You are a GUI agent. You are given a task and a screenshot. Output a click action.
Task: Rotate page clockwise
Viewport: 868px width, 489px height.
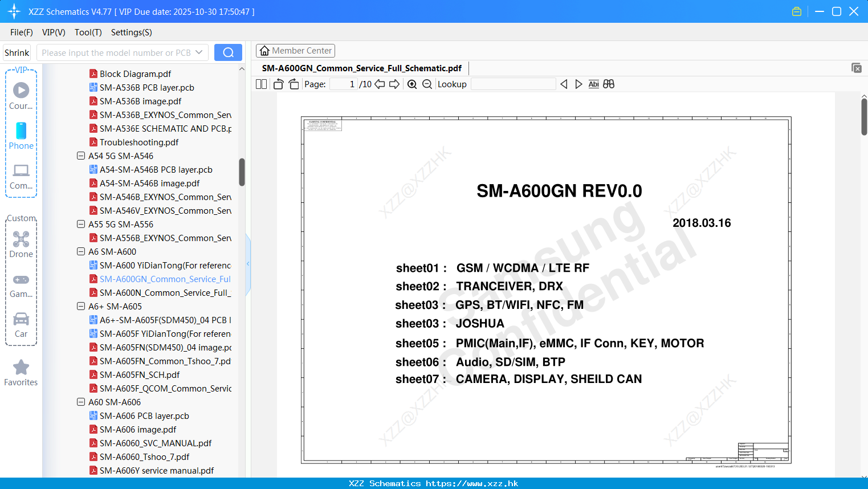pos(294,84)
